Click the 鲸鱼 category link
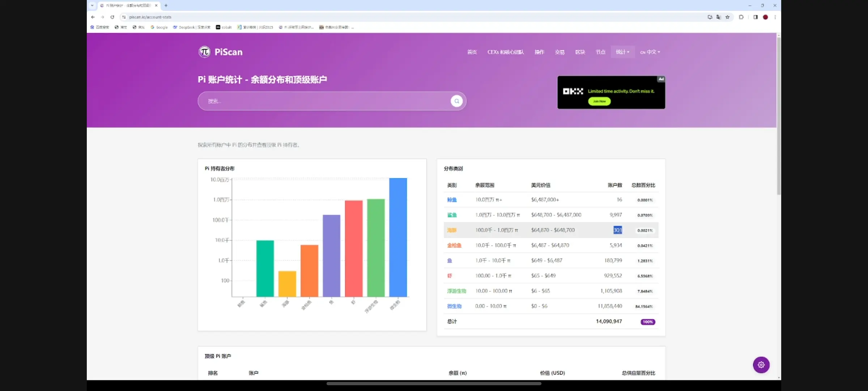 452,200
